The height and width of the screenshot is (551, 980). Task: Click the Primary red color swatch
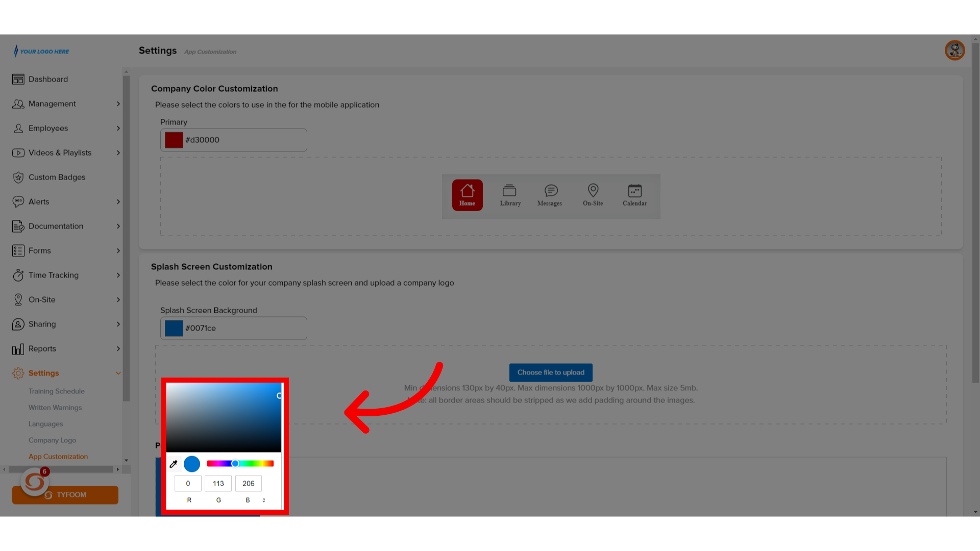174,140
